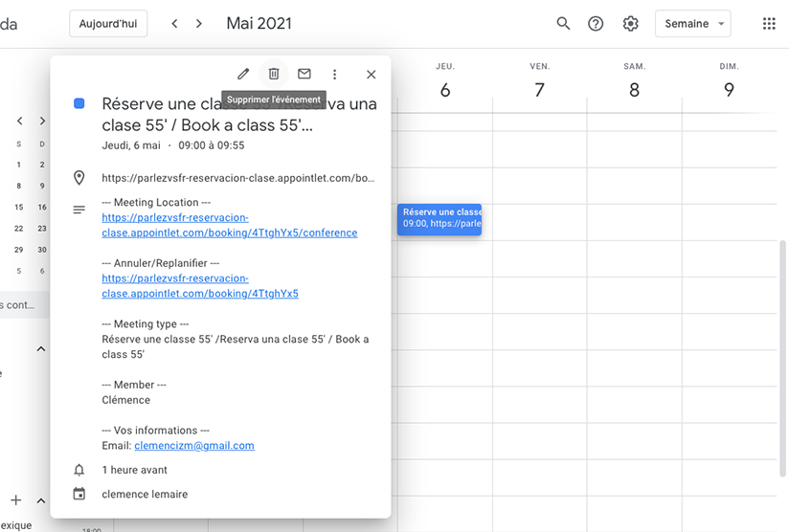Collapse other calendars section chevron
The width and height of the screenshot is (789, 532).
[x=41, y=500]
